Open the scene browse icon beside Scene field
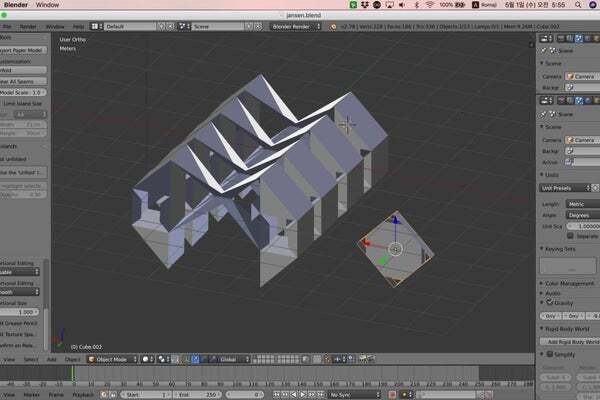This screenshot has width=600, height=400. click(x=184, y=26)
